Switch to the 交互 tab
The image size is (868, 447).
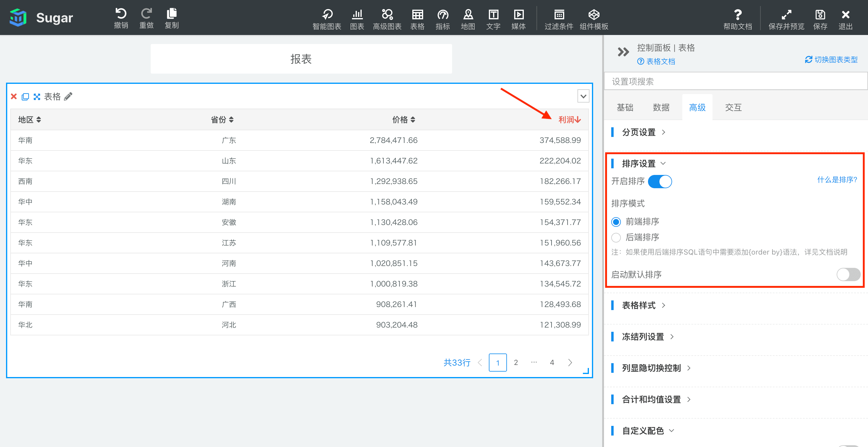[733, 108]
